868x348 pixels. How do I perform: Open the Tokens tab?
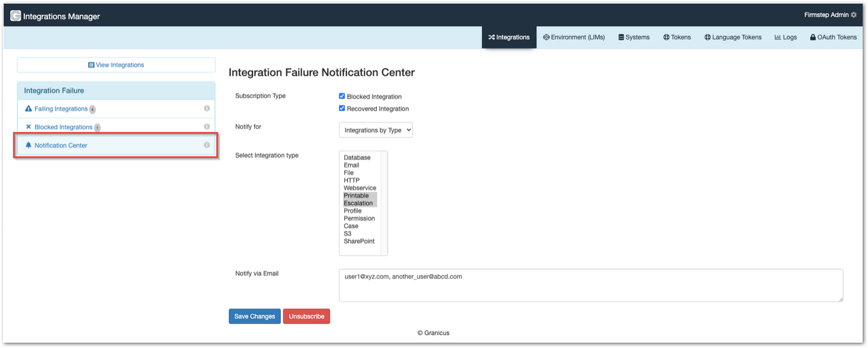click(x=677, y=37)
